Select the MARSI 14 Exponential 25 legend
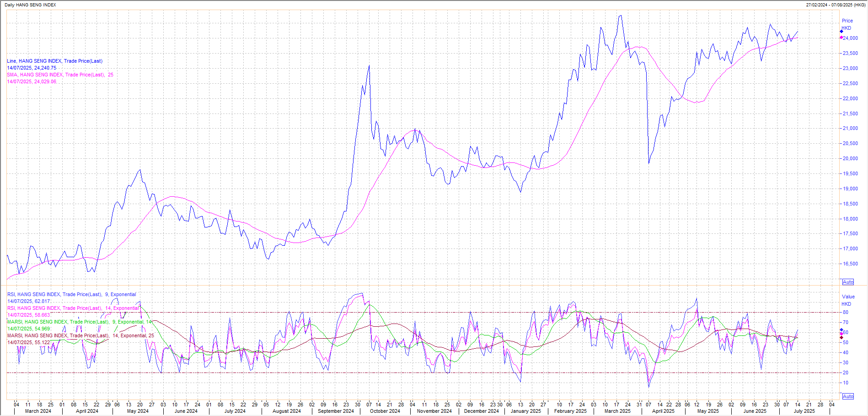 pyautogui.click(x=80, y=335)
